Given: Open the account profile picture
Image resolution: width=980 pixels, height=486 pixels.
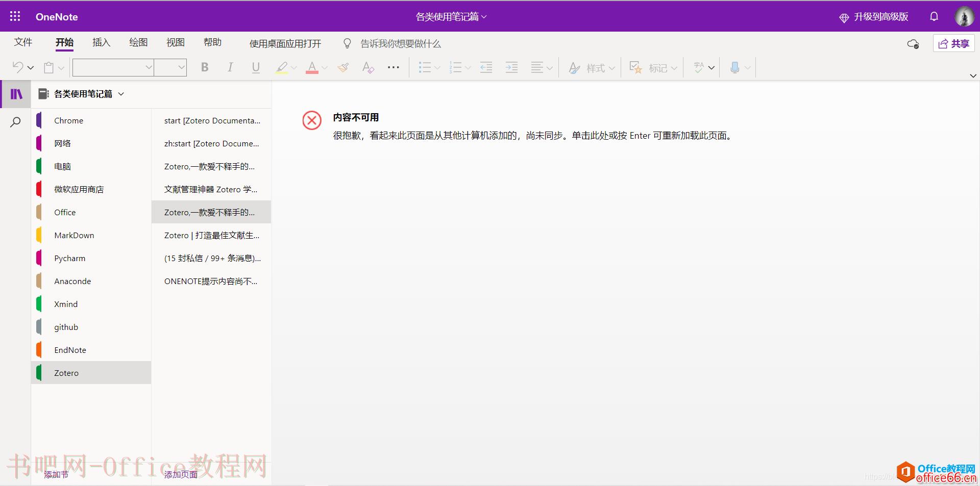Looking at the screenshot, I should click(x=964, y=16).
